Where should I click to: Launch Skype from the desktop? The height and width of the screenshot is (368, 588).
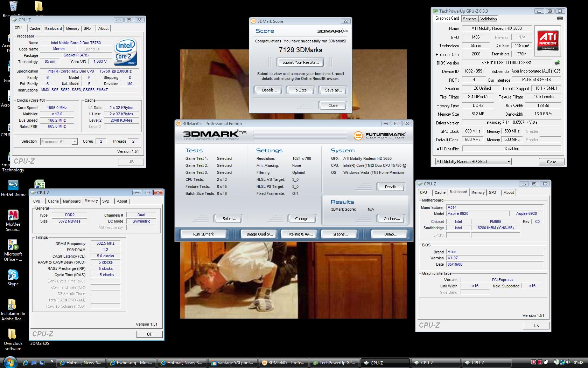point(13,278)
